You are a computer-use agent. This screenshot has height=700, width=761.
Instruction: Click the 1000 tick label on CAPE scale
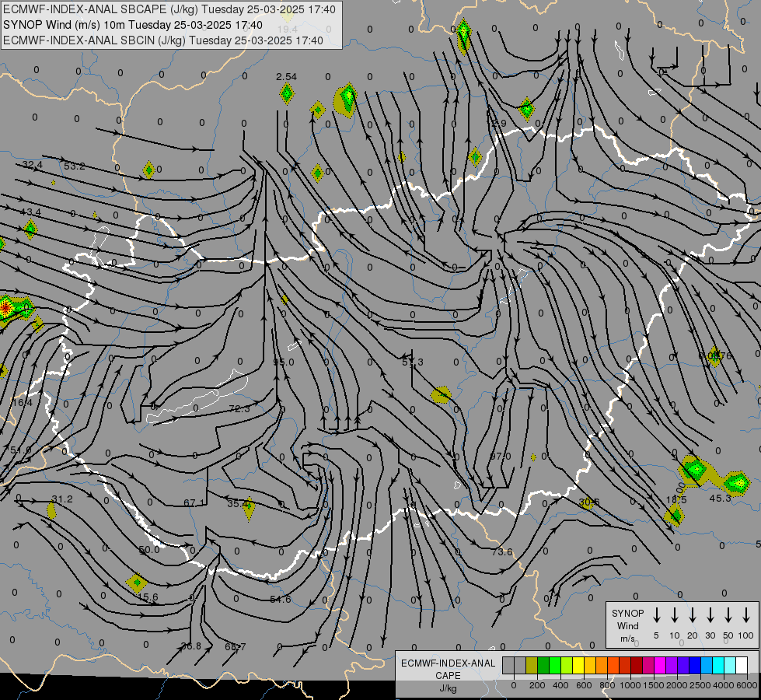630,685
